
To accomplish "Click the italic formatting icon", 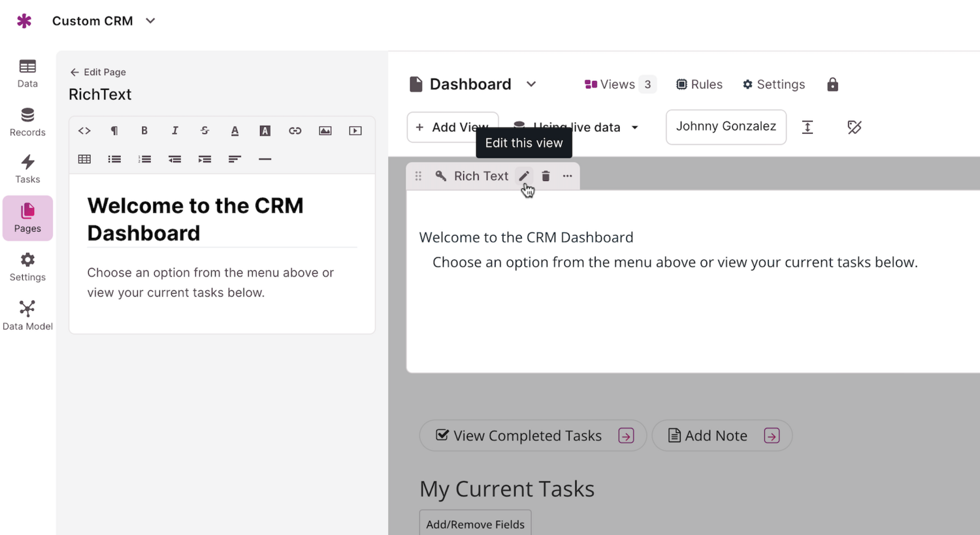I will pos(174,131).
